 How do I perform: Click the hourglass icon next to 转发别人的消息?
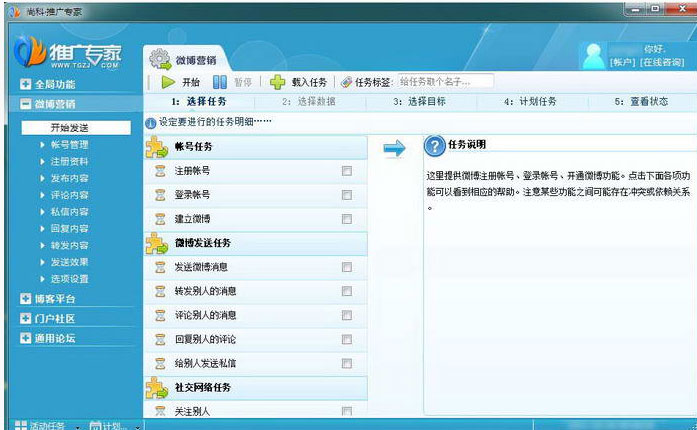point(160,291)
